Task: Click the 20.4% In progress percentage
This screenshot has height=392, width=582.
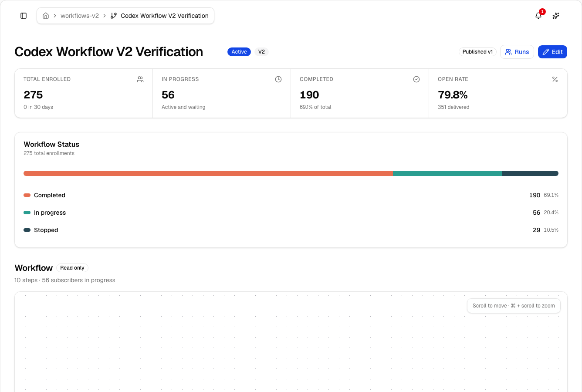Action: [551, 213]
